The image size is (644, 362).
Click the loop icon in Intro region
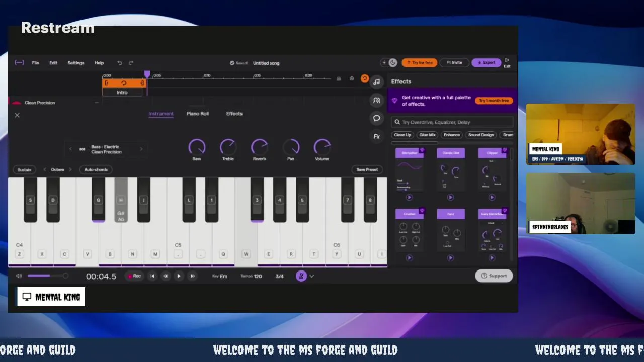tap(124, 83)
